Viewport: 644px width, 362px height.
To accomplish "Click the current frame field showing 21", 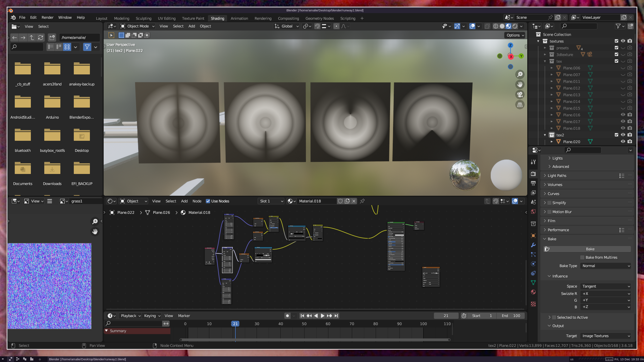I will coord(446,316).
